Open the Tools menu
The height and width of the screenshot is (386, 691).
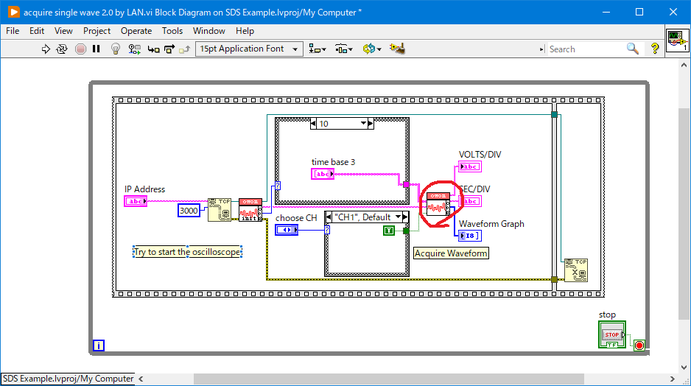[x=172, y=31]
